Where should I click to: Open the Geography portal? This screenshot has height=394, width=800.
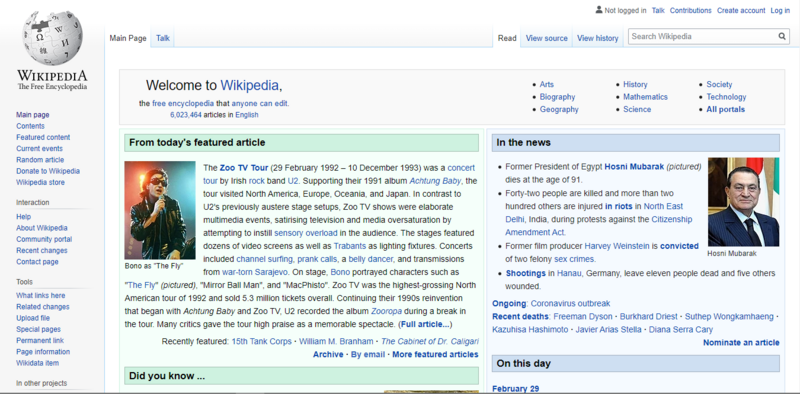click(x=559, y=109)
